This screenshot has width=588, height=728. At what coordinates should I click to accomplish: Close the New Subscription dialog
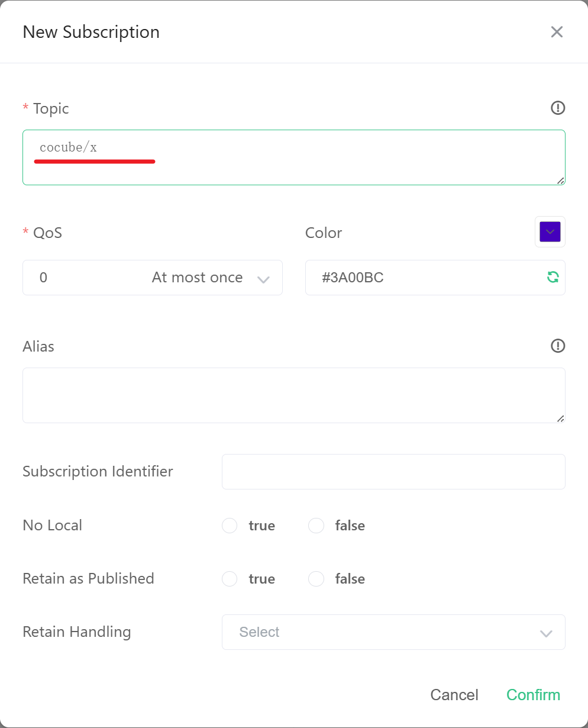coord(557,32)
